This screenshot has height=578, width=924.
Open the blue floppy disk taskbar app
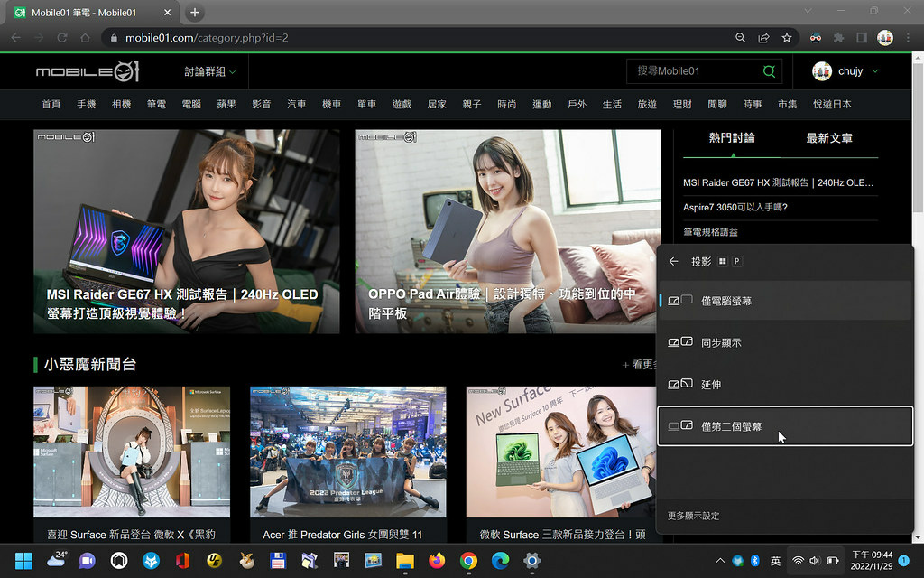coord(278,560)
